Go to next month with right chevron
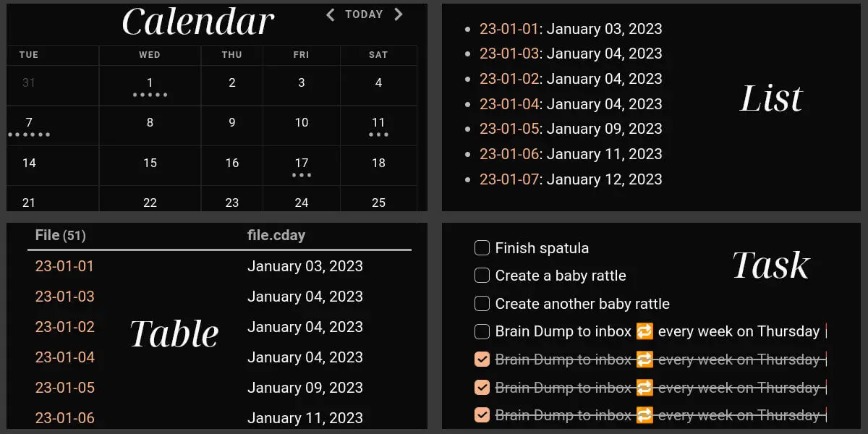This screenshot has width=868, height=434. click(x=398, y=14)
